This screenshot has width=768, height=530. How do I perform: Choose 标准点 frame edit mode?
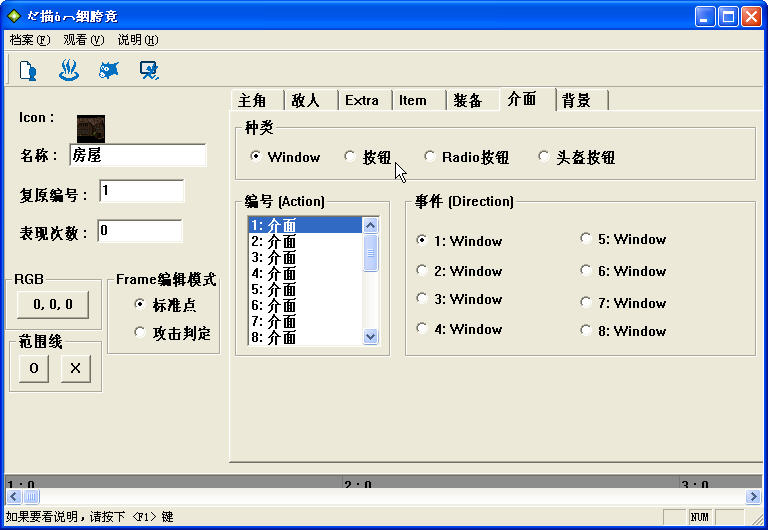[x=166, y=305]
